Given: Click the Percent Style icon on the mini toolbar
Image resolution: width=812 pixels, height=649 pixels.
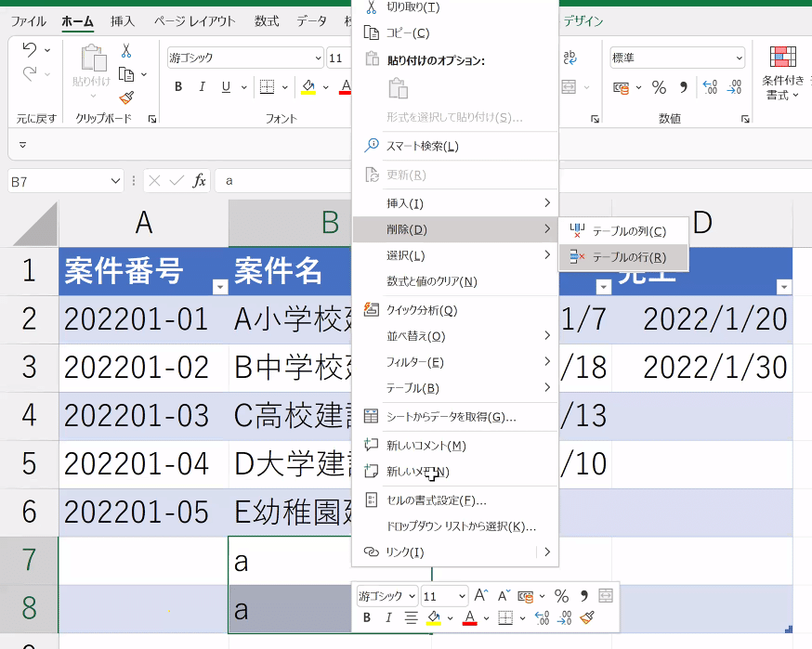Looking at the screenshot, I should pyautogui.click(x=562, y=595).
